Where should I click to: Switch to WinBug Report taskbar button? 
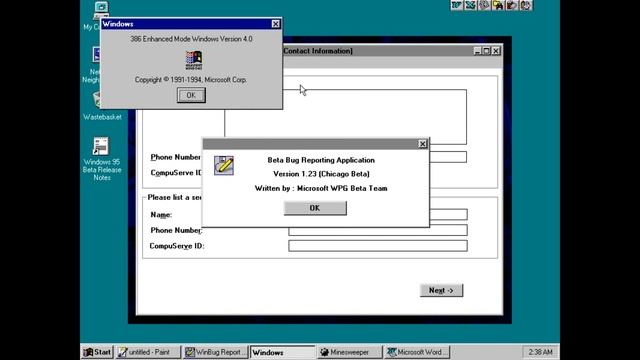coord(215,352)
